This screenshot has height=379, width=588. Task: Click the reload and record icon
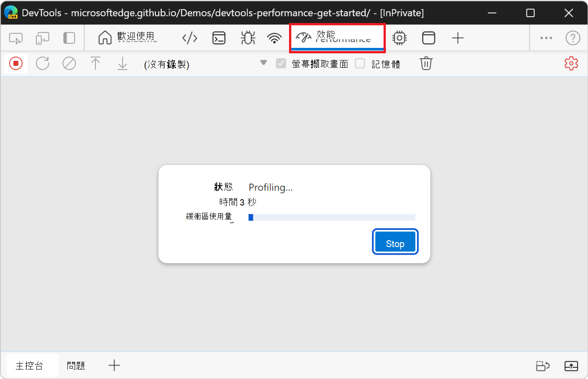43,64
